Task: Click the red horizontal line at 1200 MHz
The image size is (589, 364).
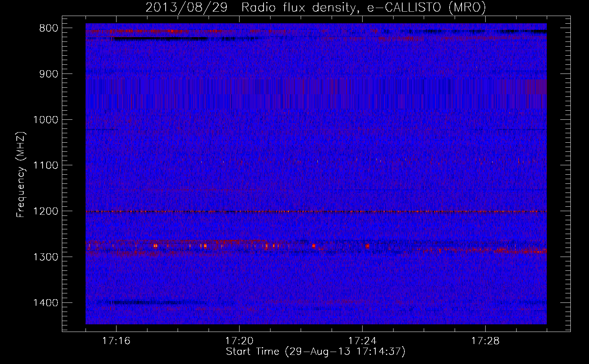Action: point(316,211)
